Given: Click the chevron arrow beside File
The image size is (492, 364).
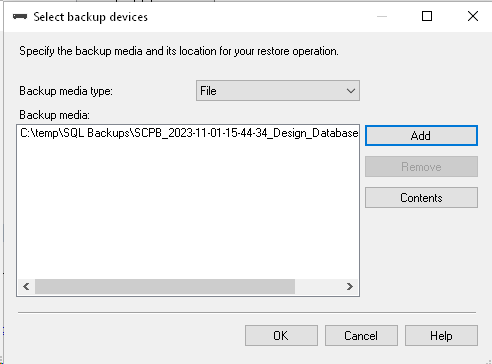Looking at the screenshot, I should tap(351, 91).
